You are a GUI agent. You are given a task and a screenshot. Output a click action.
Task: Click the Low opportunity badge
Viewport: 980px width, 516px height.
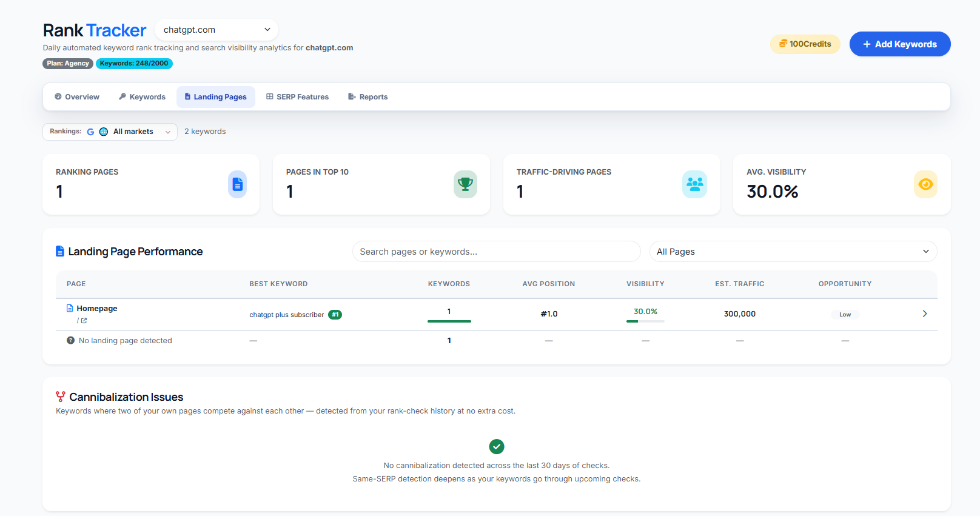coord(845,315)
